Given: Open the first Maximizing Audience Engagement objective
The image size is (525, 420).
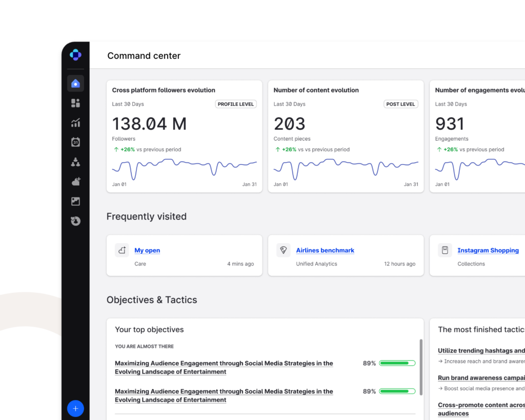Looking at the screenshot, I should 224,367.
